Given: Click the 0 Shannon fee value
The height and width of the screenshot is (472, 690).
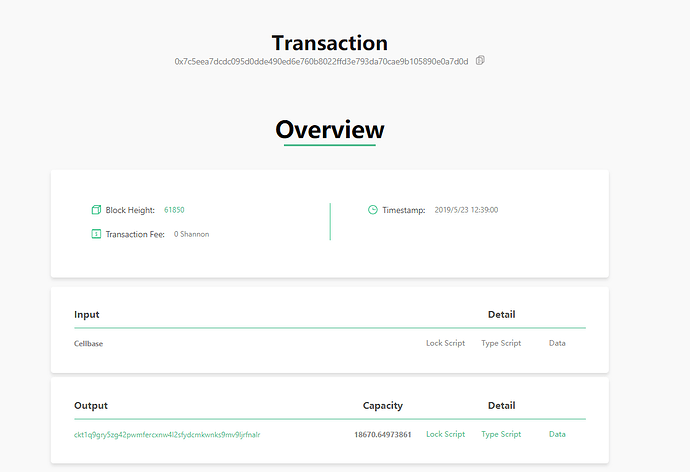Looking at the screenshot, I should click(191, 234).
